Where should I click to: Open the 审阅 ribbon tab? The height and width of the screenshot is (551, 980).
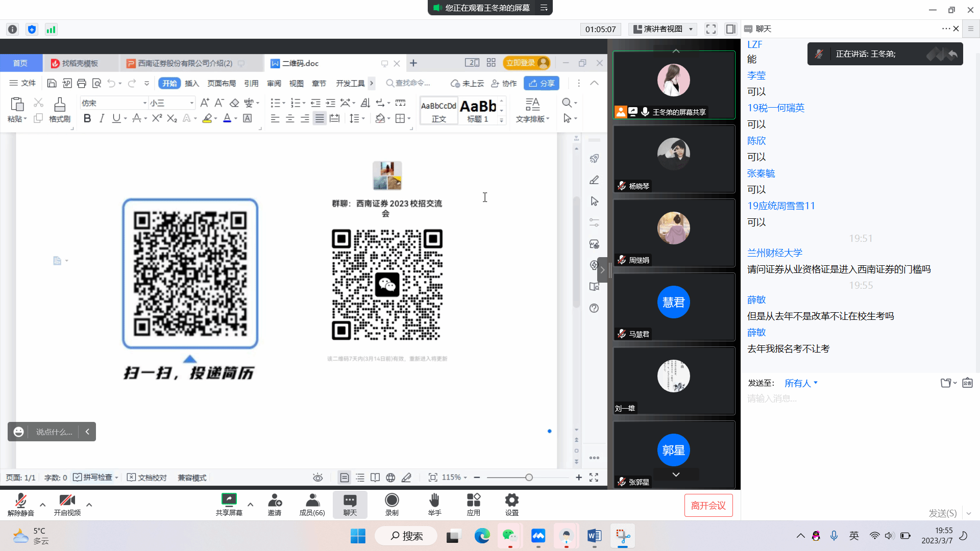274,83
